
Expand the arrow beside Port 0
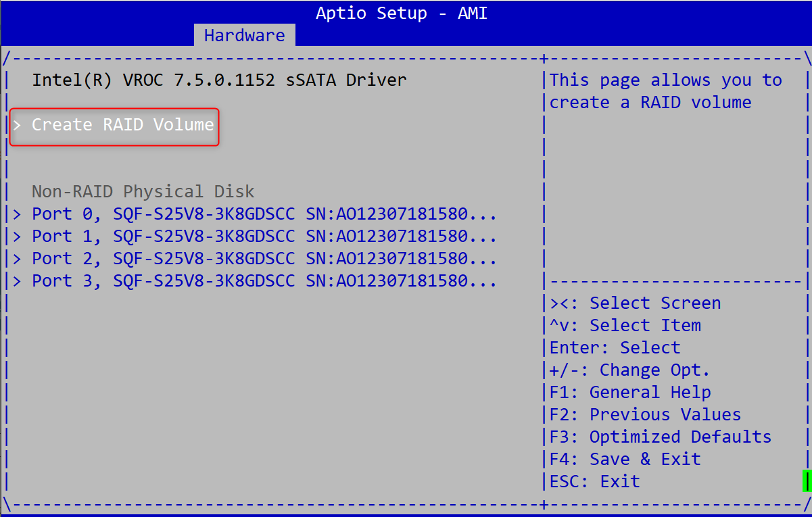[18, 214]
